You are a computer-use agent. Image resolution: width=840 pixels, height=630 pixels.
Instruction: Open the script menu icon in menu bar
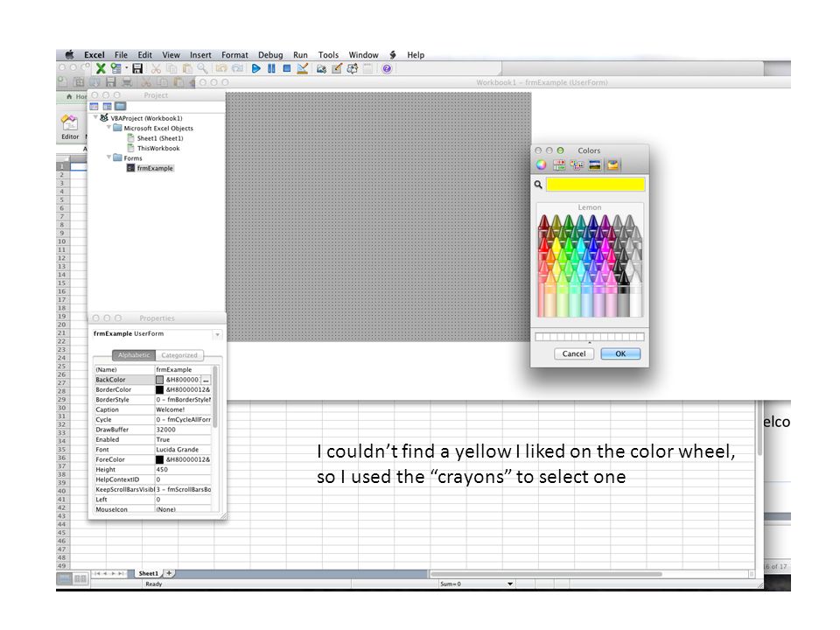(x=393, y=54)
